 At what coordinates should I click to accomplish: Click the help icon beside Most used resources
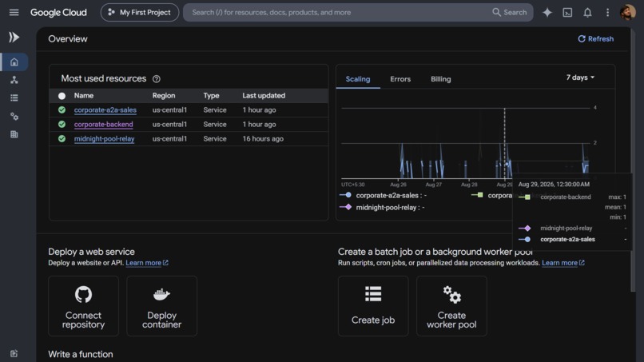click(x=157, y=79)
